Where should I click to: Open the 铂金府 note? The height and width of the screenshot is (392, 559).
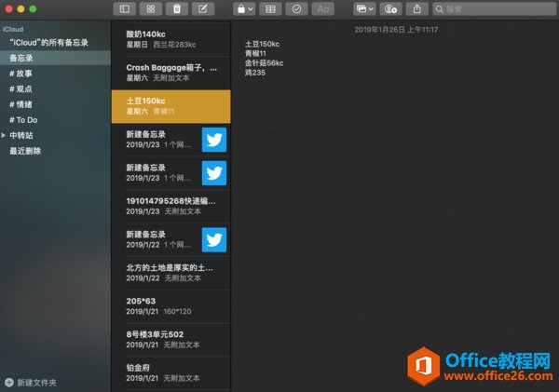tap(171, 372)
